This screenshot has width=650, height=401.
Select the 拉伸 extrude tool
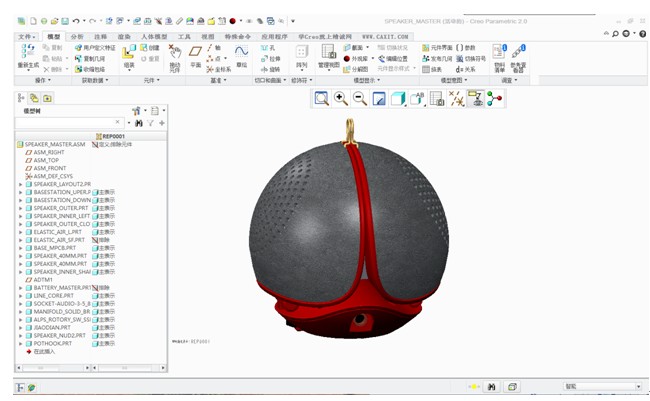270,59
